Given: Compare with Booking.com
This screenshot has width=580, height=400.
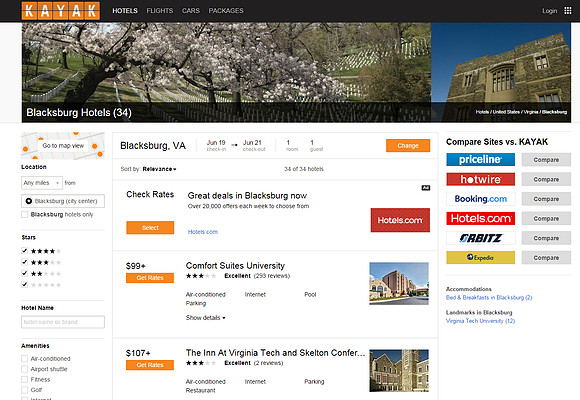Looking at the screenshot, I should (x=546, y=199).
